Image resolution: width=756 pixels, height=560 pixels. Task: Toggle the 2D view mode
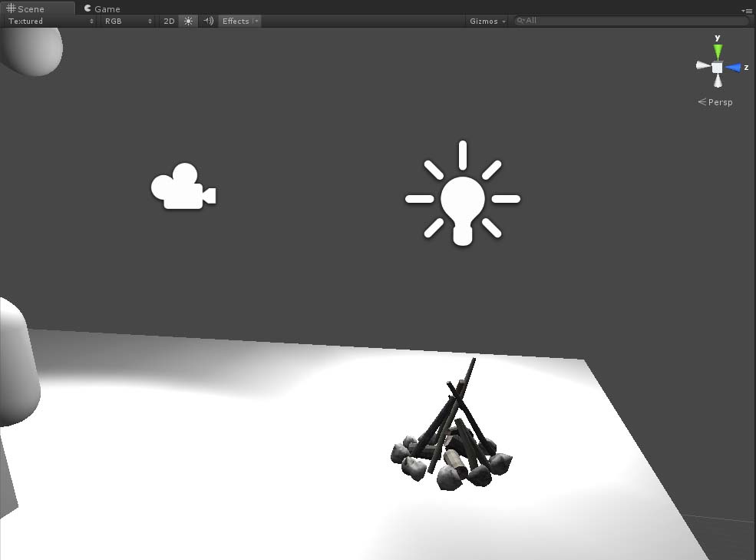click(x=169, y=21)
